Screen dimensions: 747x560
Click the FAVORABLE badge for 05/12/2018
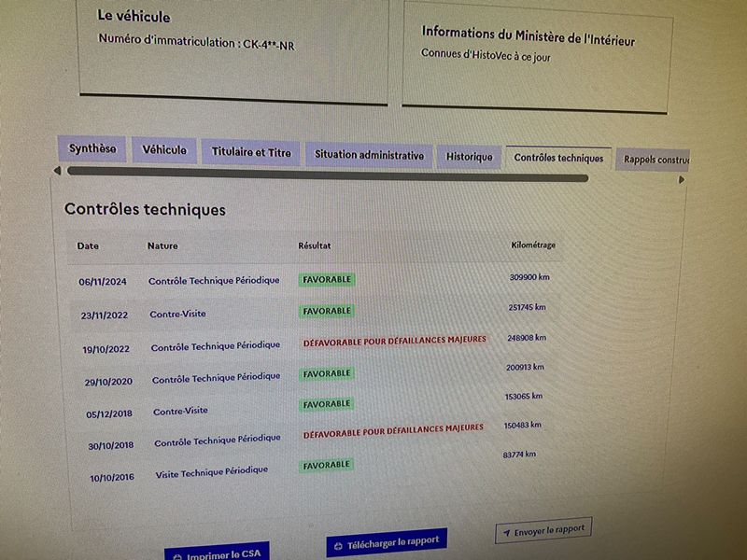coord(327,404)
